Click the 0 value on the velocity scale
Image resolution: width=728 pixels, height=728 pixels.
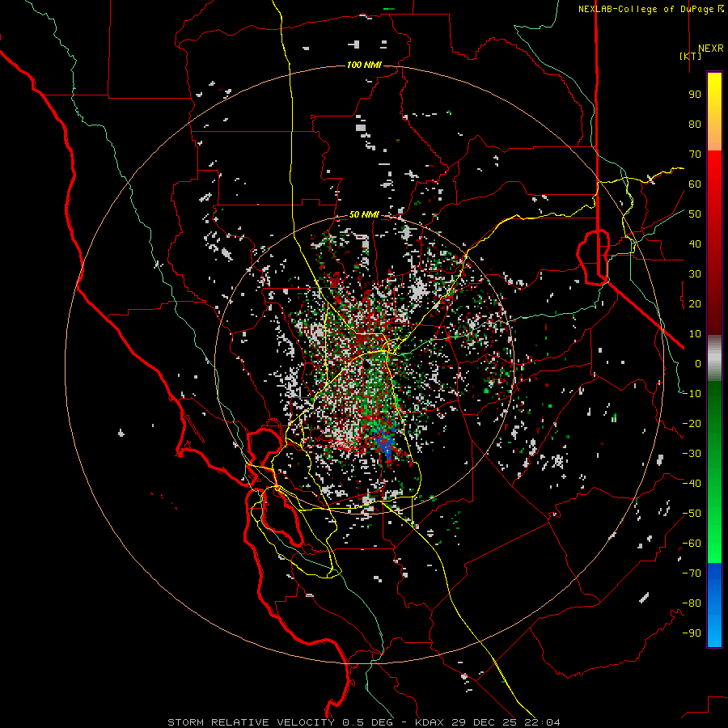(x=698, y=364)
